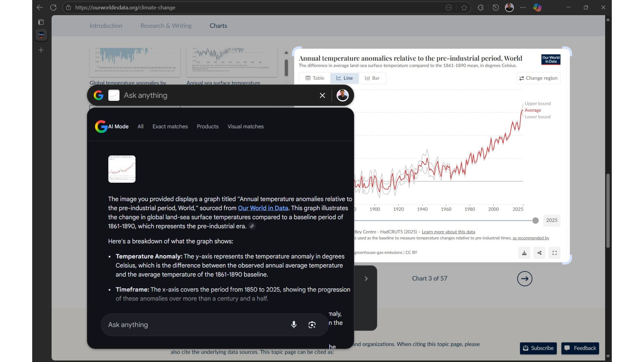This screenshot has width=644, height=362.
Task: Select the Line chart view
Action: (344, 78)
